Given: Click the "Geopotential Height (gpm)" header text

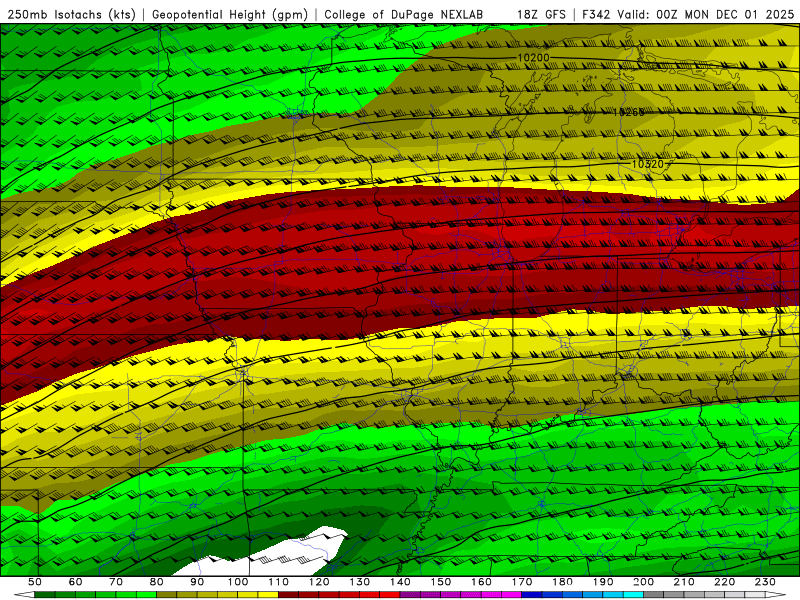Looking at the screenshot, I should click(230, 14).
